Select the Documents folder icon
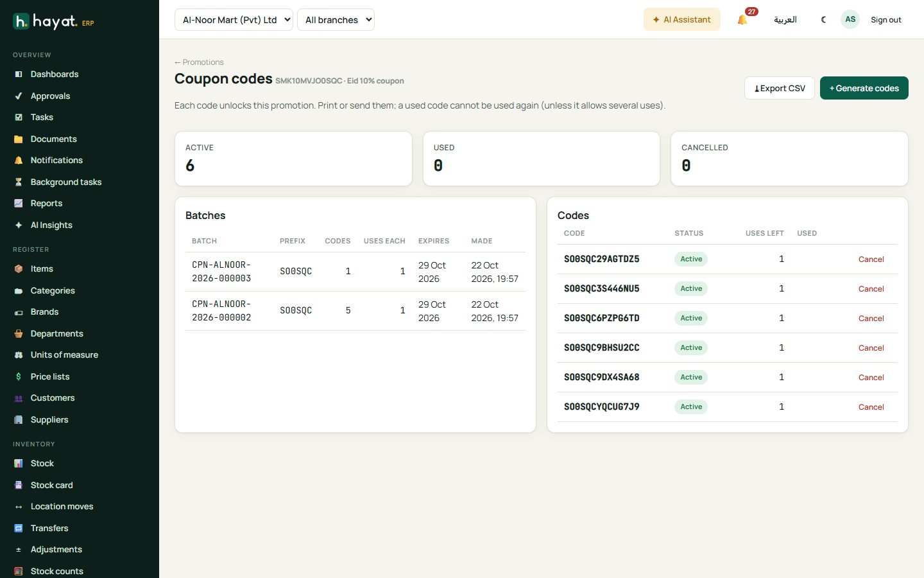 click(x=19, y=139)
